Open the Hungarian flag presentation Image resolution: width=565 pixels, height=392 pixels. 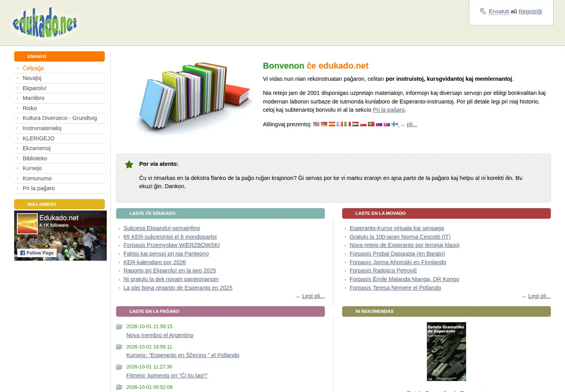[355, 124]
